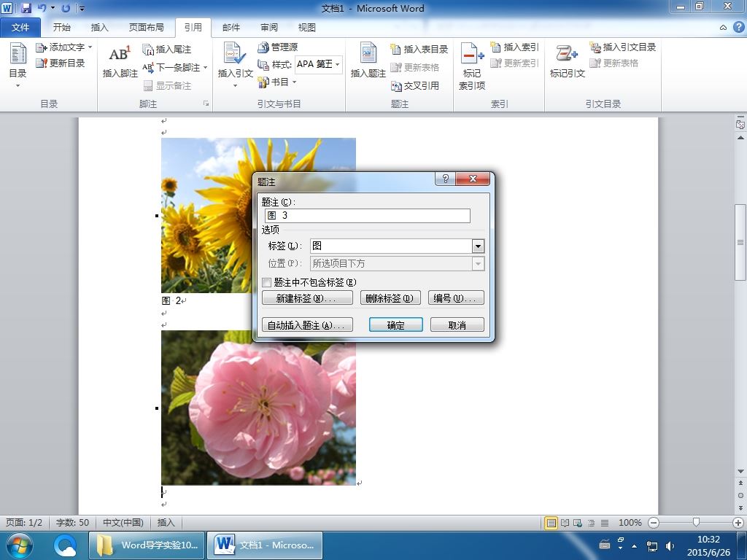The height and width of the screenshot is (560, 747).
Task: Open the browser icon on the taskbar
Action: pyautogui.click(x=65, y=545)
